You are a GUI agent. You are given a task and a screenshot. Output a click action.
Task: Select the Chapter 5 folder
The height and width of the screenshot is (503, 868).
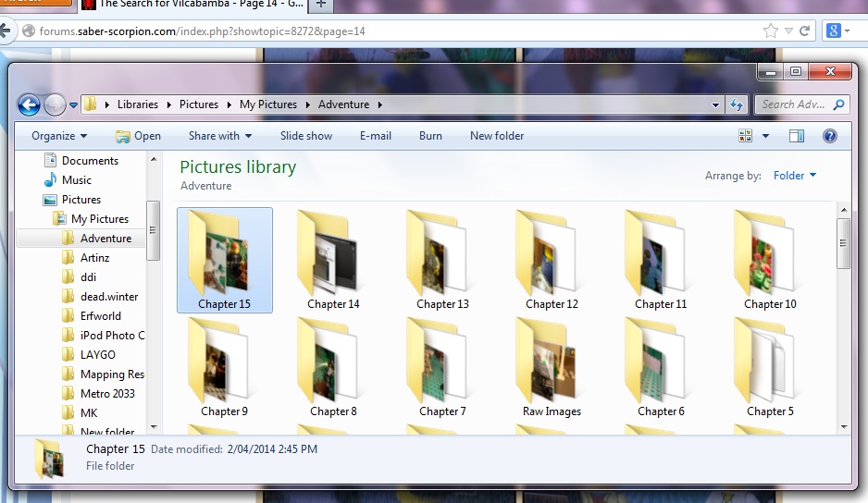tap(770, 367)
